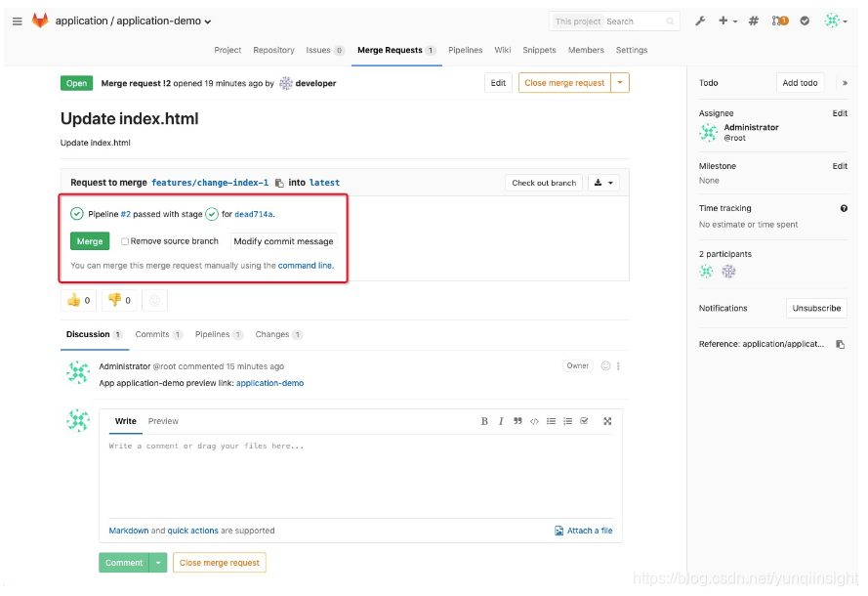Add reaction to Administrator's comment
868x596 pixels.
click(605, 366)
